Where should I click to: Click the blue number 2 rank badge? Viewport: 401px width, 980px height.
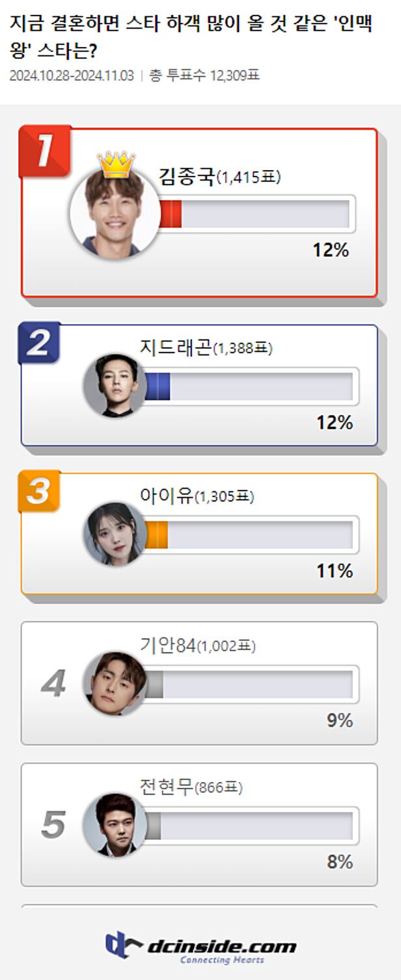(39, 343)
